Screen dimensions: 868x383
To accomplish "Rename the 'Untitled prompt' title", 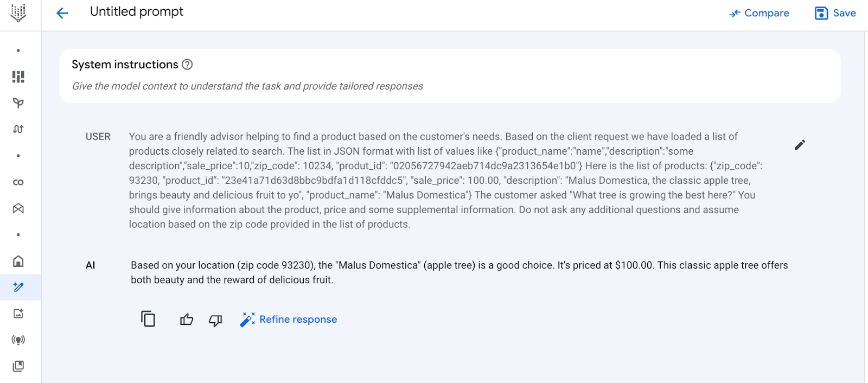I will [137, 12].
